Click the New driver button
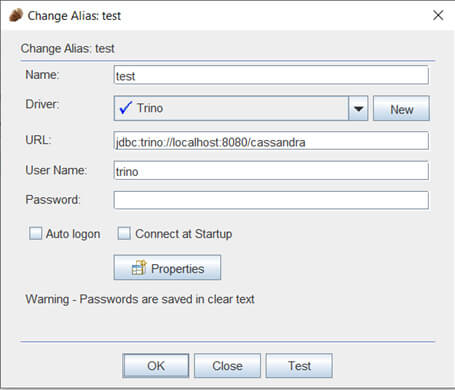This screenshot has width=455, height=390. [x=401, y=109]
